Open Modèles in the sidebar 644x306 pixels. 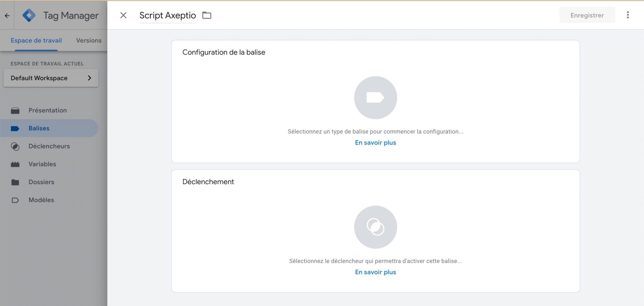point(41,200)
